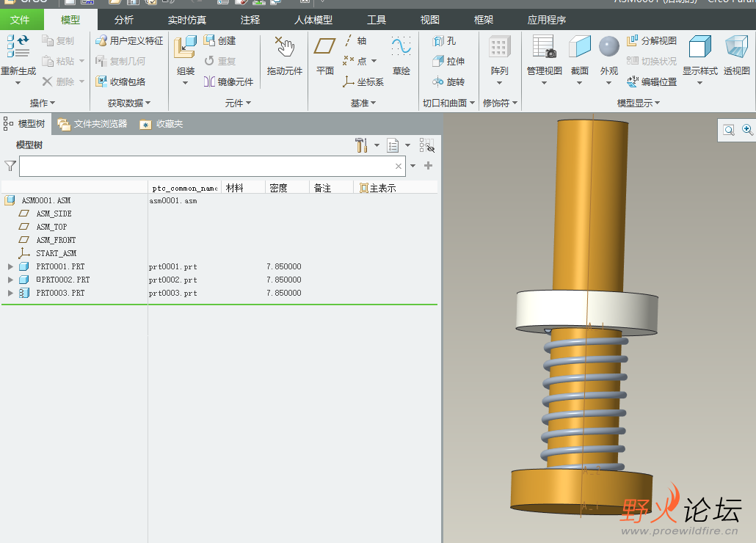Expand the PRT0002.PRT tree node

(x=10, y=280)
